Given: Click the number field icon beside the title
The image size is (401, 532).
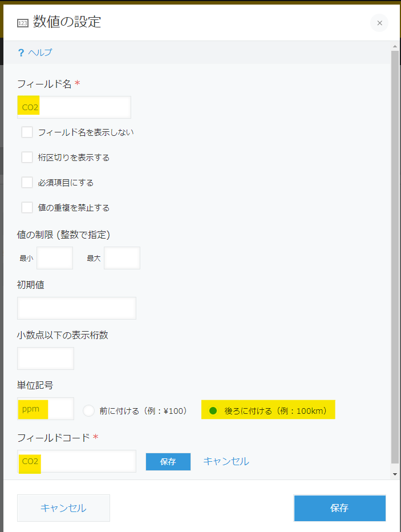Looking at the screenshot, I should 23,23.
